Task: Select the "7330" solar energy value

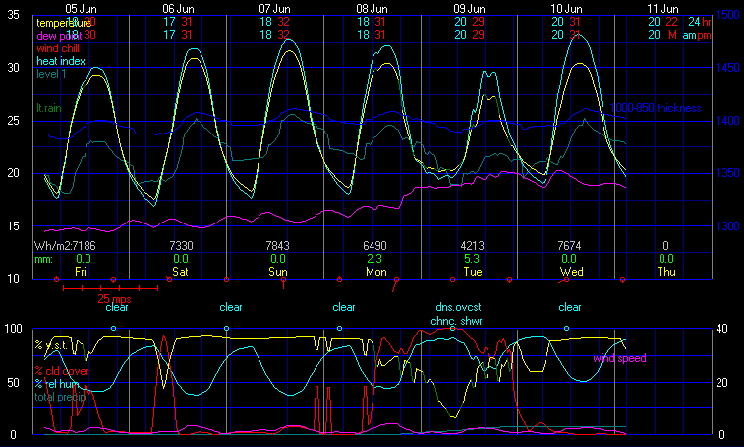Action: [x=181, y=245]
